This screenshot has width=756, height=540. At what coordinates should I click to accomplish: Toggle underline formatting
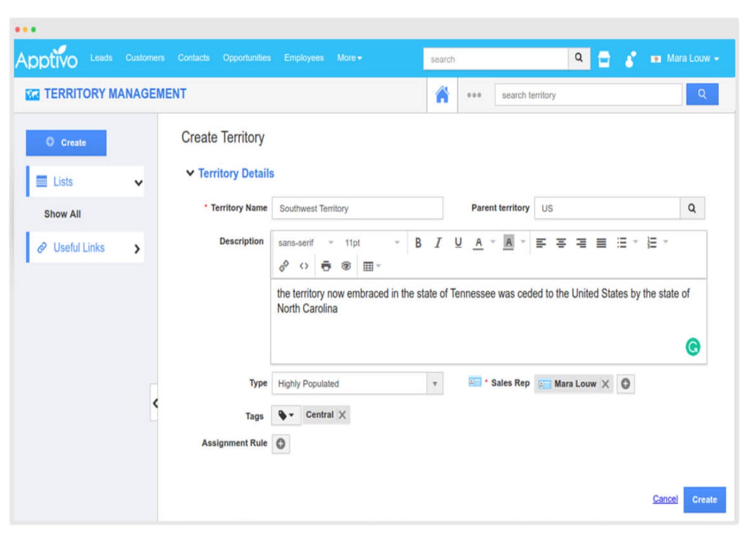pos(458,243)
